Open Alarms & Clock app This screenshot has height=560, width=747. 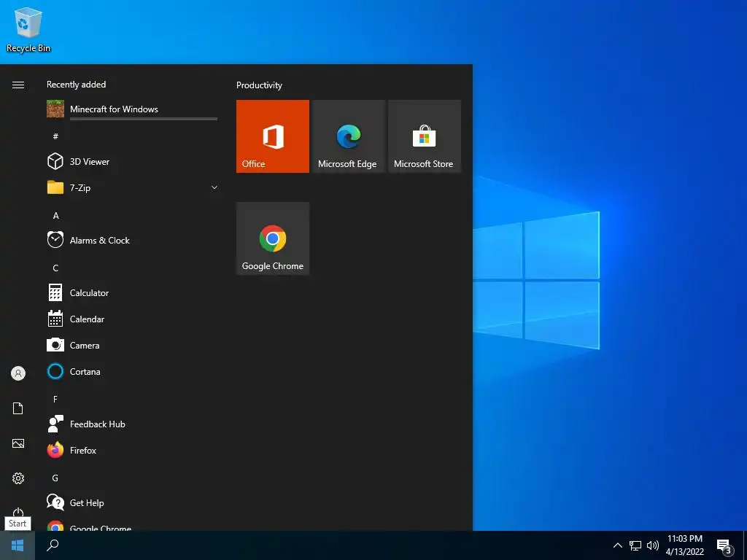tap(132, 240)
